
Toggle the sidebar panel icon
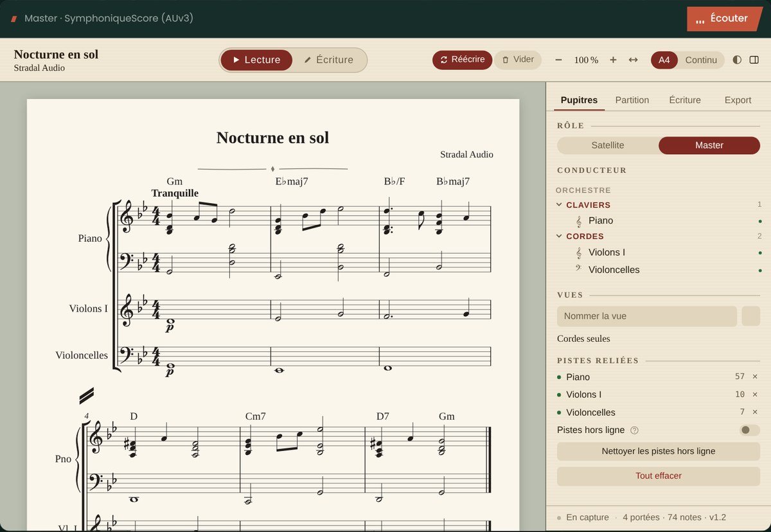[754, 60]
